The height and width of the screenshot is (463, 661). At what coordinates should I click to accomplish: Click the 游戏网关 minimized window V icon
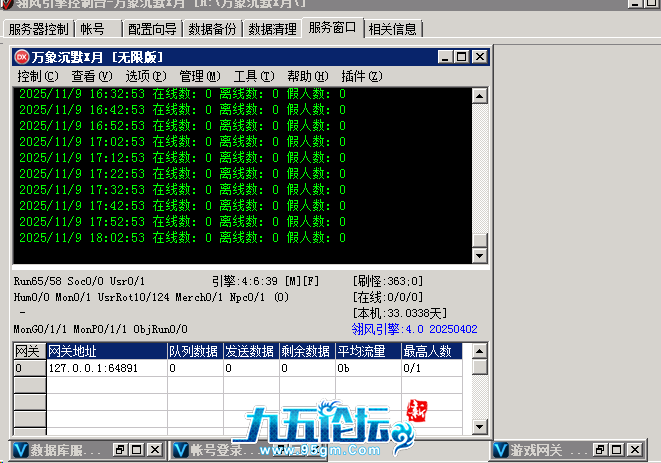point(501,450)
